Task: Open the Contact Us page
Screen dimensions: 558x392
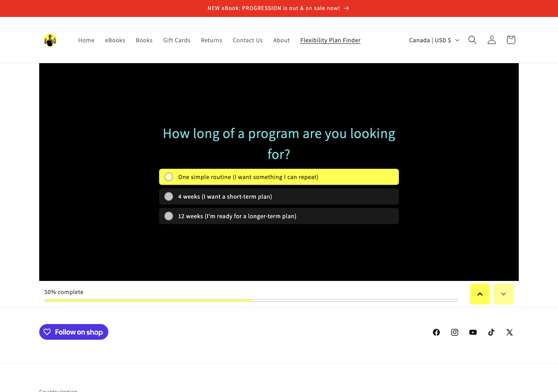Action: coord(248,40)
